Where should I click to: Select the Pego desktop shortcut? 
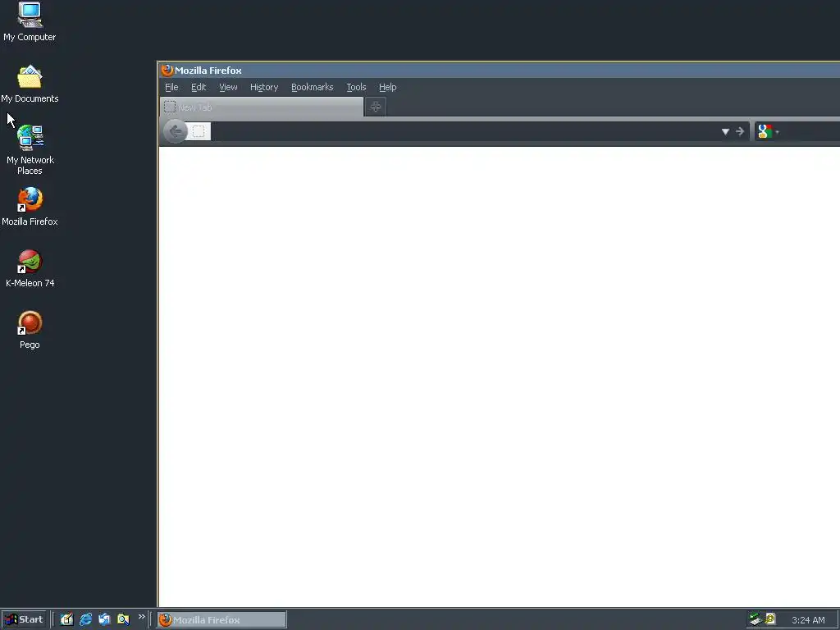coord(30,330)
